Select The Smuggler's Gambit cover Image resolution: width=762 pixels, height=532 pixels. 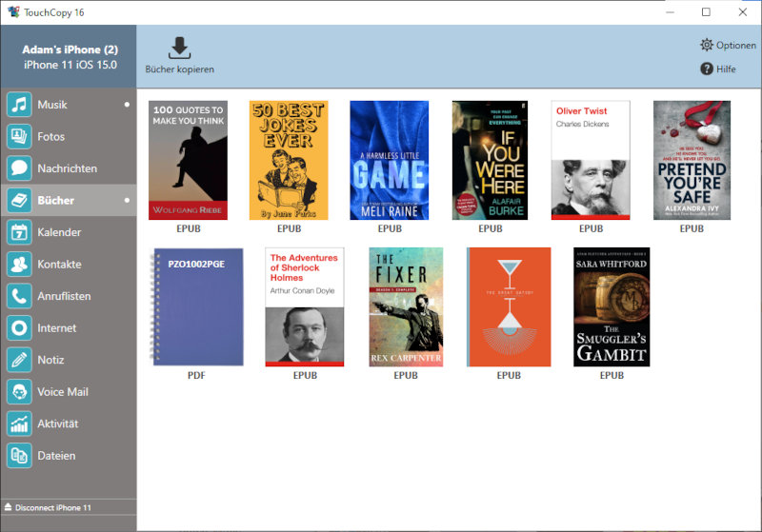[x=612, y=306]
